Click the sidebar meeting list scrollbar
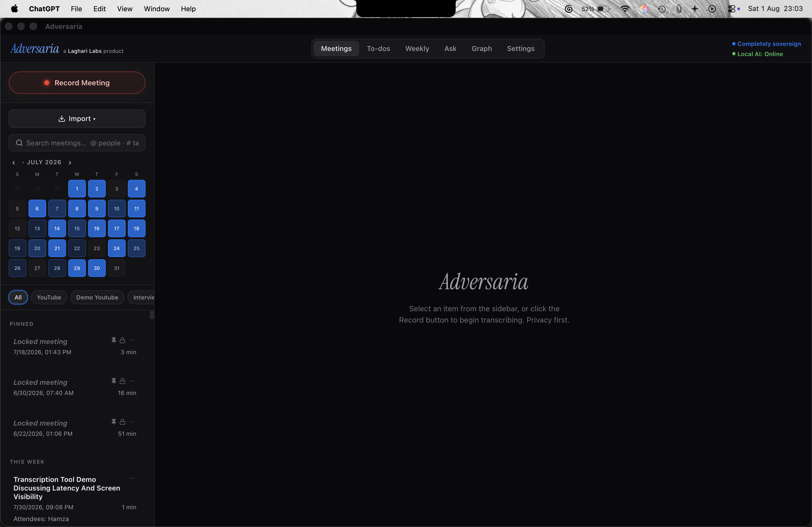The width and height of the screenshot is (812, 527). (x=152, y=315)
